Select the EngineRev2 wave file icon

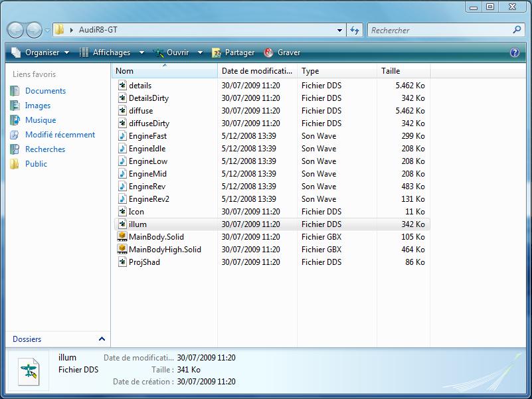[122, 199]
